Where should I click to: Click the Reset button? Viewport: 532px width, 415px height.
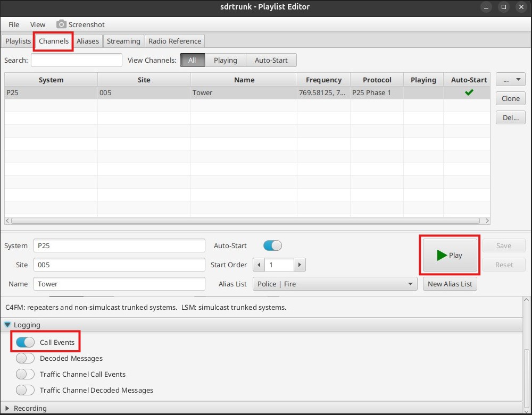[504, 265]
